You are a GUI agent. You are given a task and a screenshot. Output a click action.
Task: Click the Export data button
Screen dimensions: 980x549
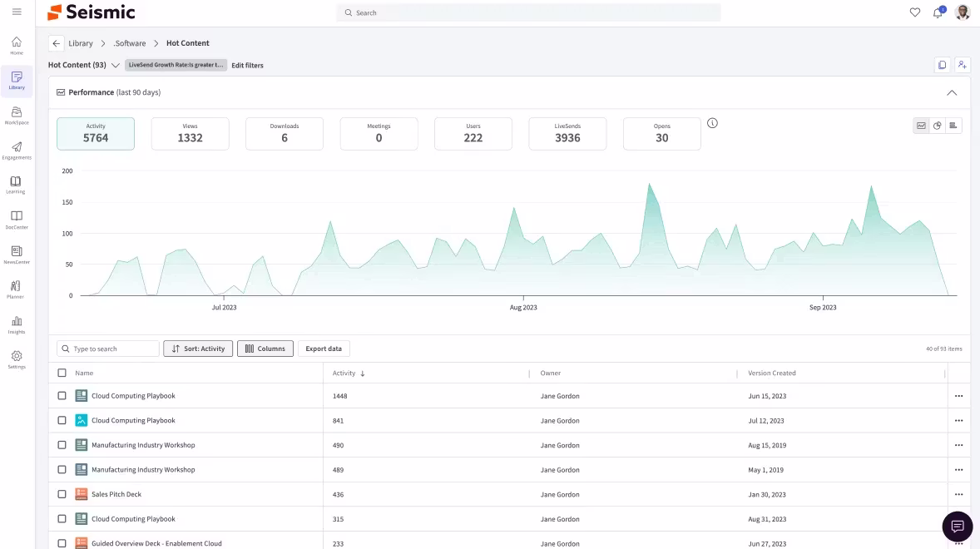click(x=324, y=349)
